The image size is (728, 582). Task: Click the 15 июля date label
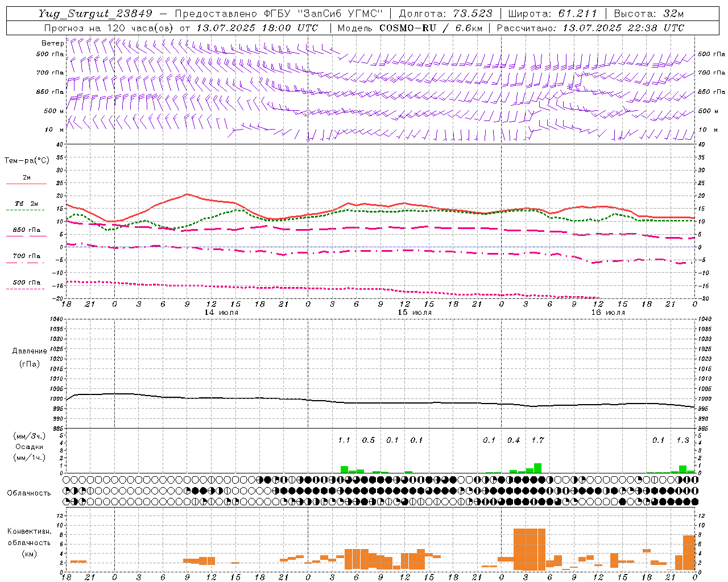[x=415, y=313]
